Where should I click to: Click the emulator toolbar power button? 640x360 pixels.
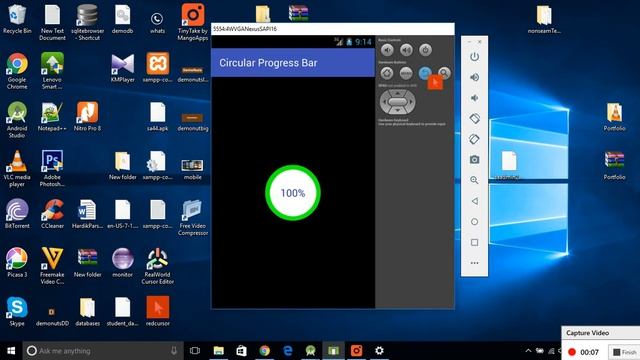[474, 57]
